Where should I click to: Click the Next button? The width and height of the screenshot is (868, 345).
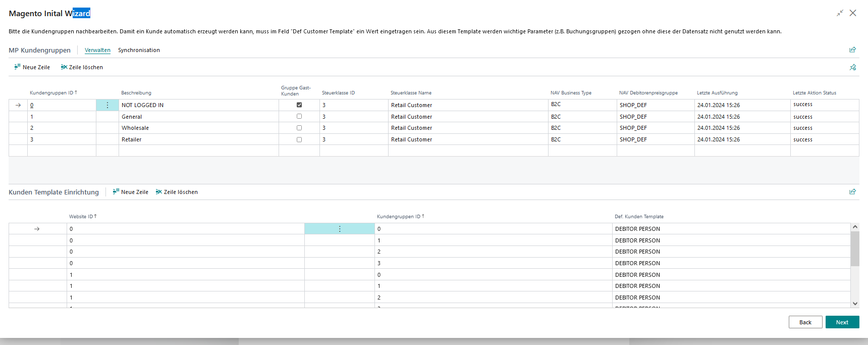tap(842, 322)
